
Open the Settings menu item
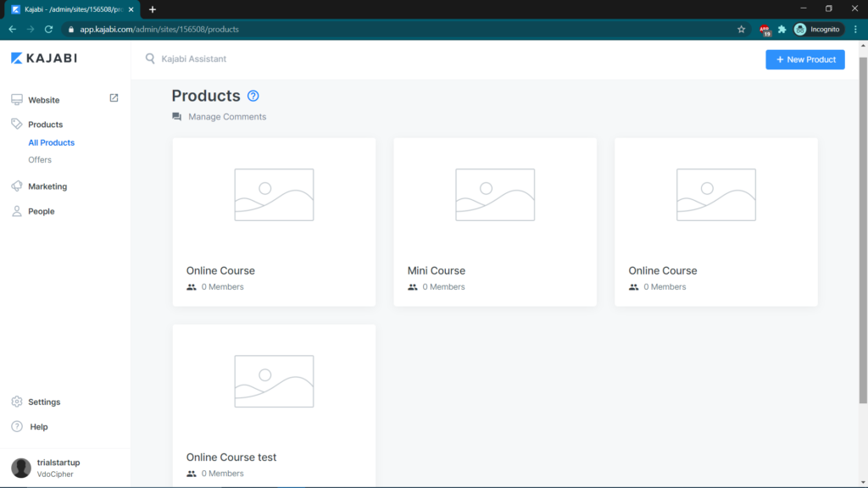coord(44,402)
